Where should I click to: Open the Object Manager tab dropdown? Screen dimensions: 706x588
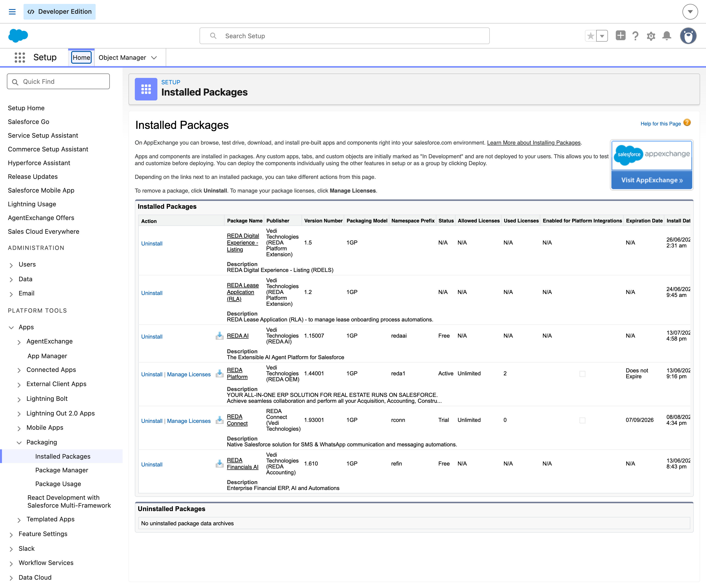tap(154, 58)
